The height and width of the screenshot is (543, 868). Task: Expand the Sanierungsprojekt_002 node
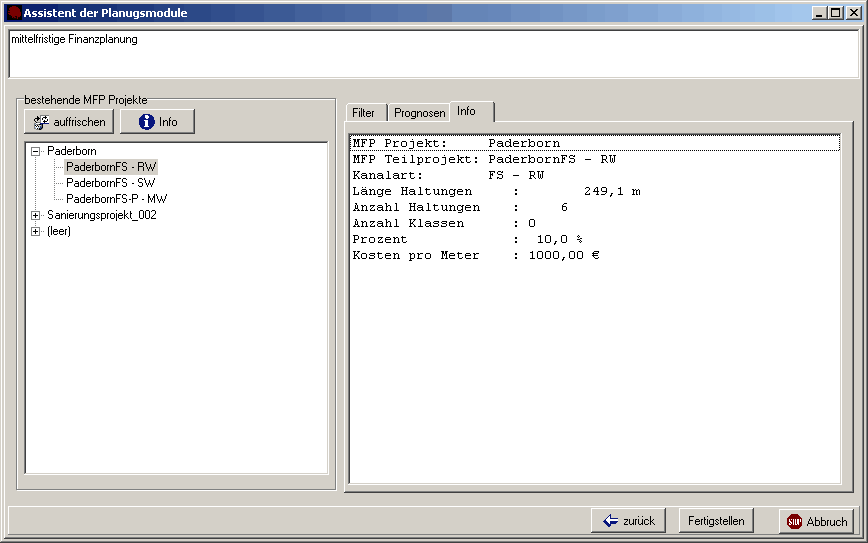click(x=36, y=215)
